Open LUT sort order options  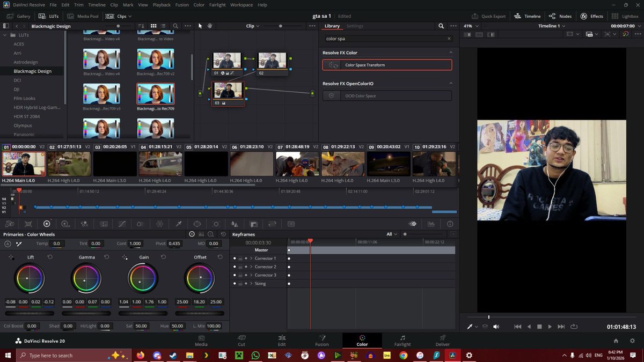(141, 26)
